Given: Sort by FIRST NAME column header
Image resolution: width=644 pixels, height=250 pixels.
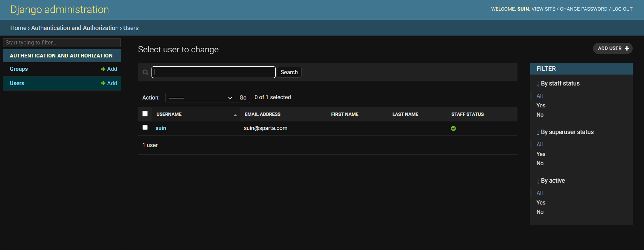Looking at the screenshot, I should tap(345, 114).
